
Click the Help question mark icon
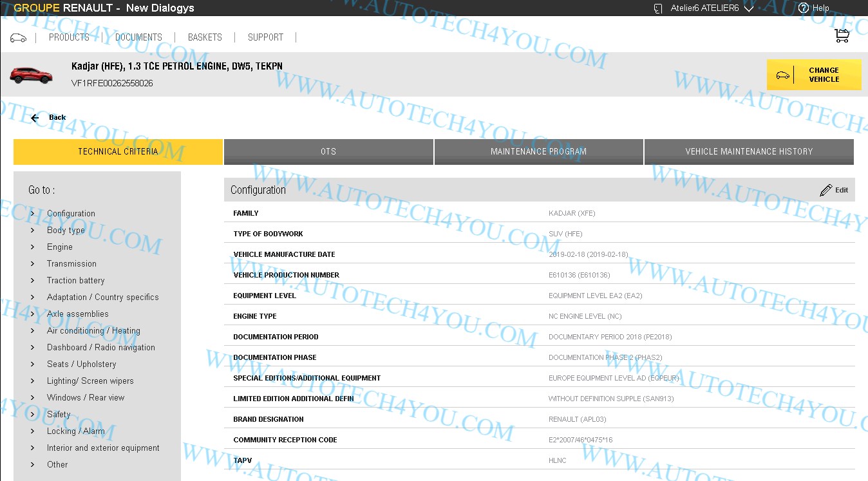(802, 8)
